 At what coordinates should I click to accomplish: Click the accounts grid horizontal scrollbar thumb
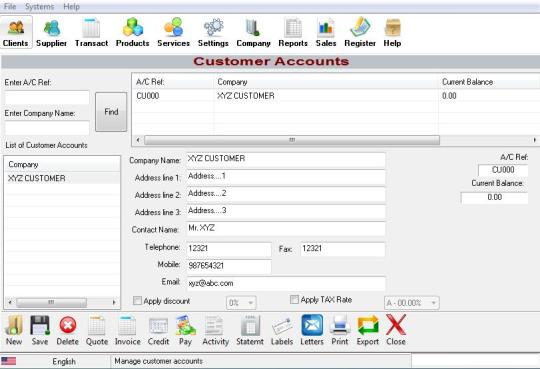point(292,140)
